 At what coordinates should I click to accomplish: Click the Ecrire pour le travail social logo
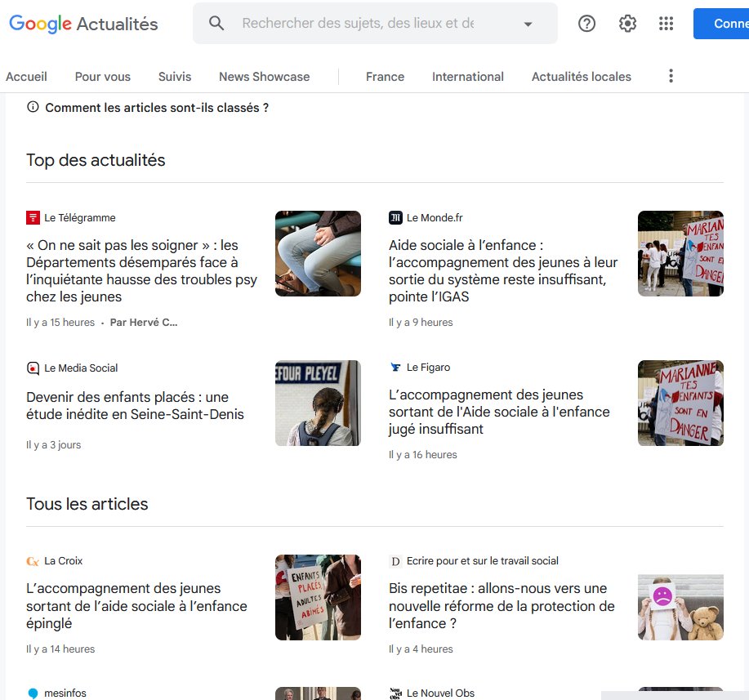point(395,561)
